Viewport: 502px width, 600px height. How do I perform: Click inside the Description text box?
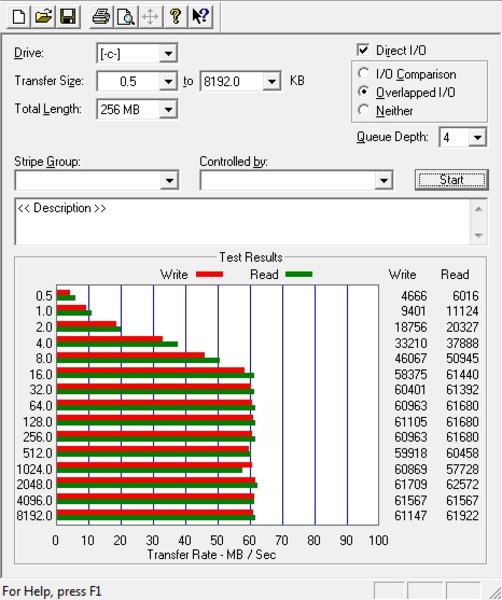[243, 222]
